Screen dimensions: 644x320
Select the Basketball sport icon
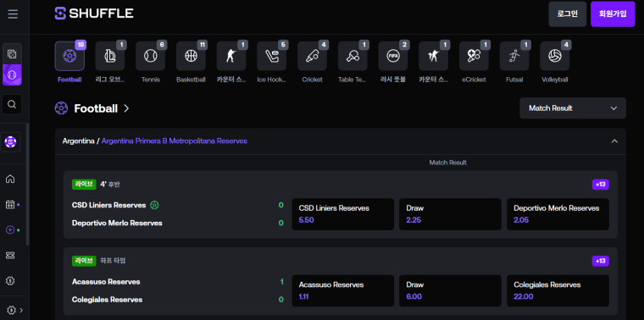point(191,56)
